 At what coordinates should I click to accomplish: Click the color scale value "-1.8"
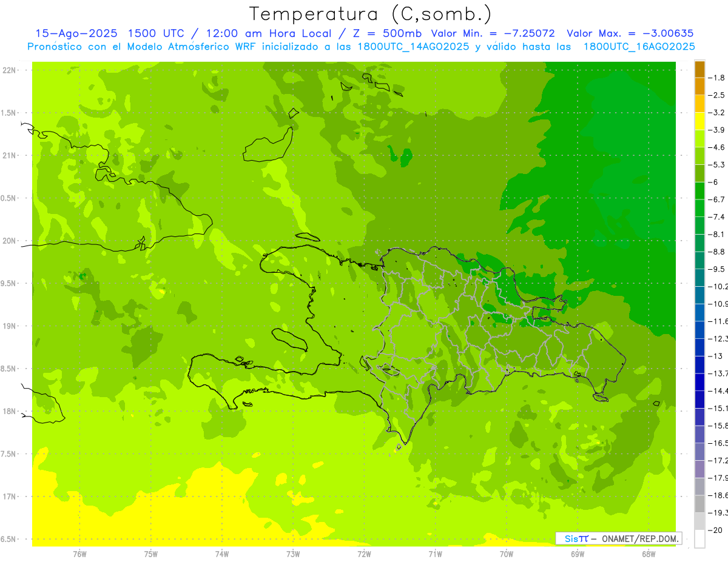click(x=716, y=78)
